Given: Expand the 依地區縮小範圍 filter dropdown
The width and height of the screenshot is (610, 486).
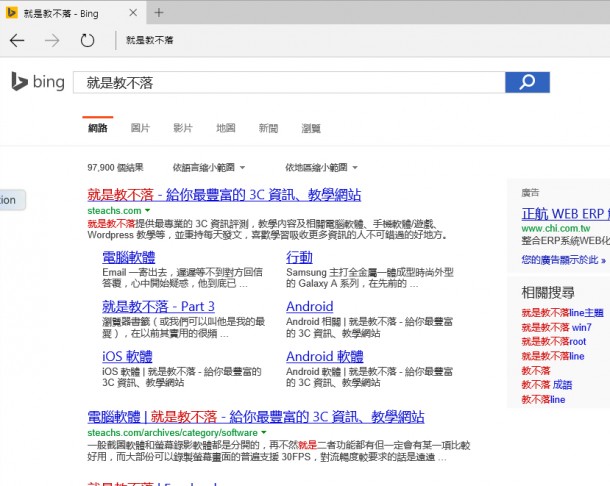Looking at the screenshot, I should [321, 167].
